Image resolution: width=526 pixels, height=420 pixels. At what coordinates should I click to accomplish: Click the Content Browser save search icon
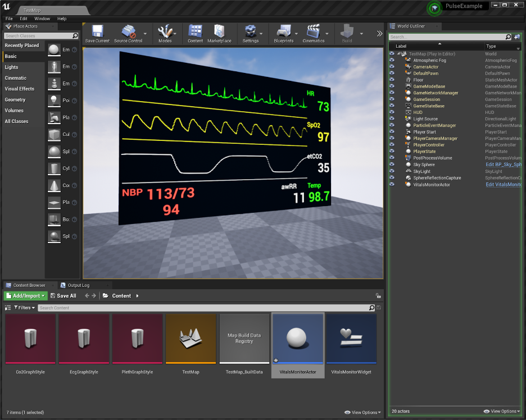pos(379,307)
